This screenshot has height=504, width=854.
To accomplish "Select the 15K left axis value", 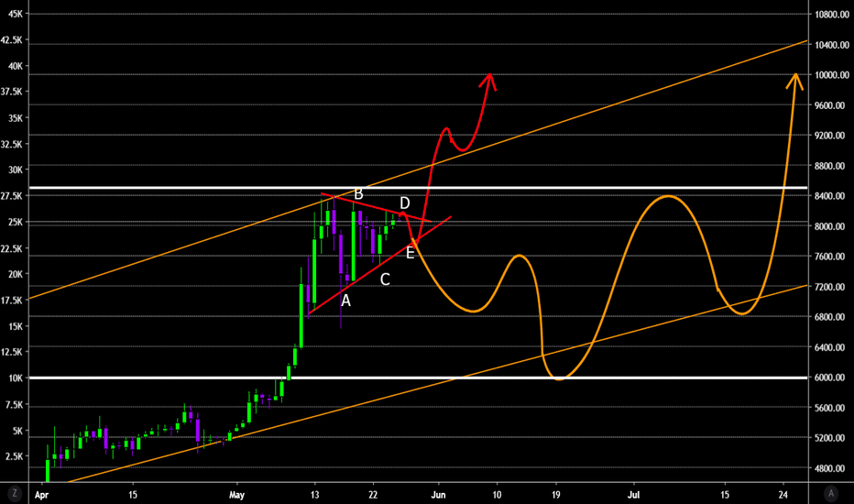I will click(x=16, y=326).
